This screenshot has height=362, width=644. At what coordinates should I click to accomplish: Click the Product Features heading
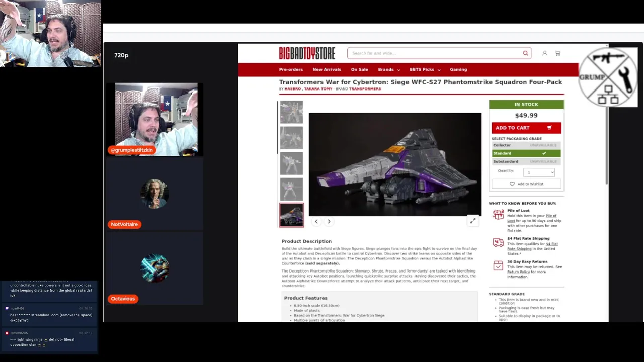(305, 298)
